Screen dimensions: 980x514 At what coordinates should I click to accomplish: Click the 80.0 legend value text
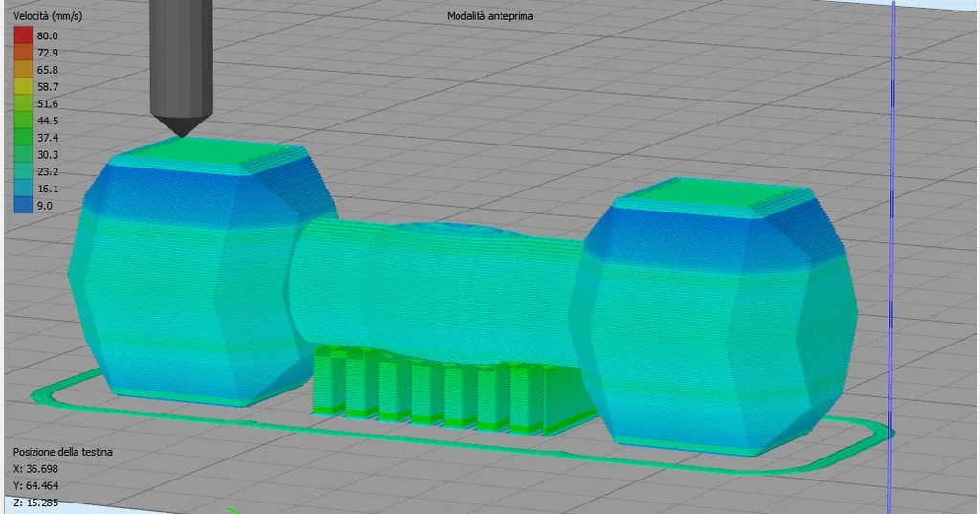(x=48, y=36)
